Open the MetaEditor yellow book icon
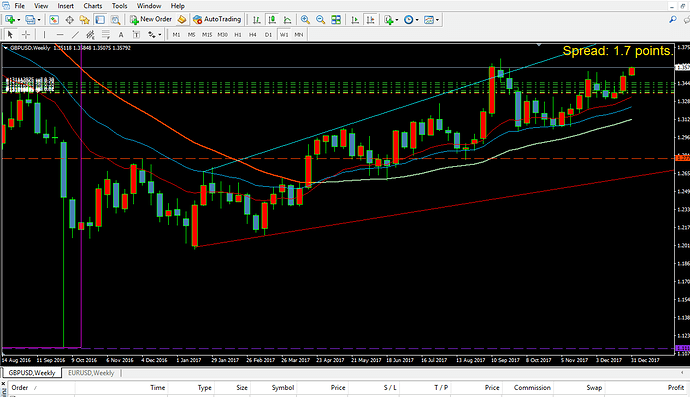Viewport: 690px width, 397px height. tap(182, 20)
